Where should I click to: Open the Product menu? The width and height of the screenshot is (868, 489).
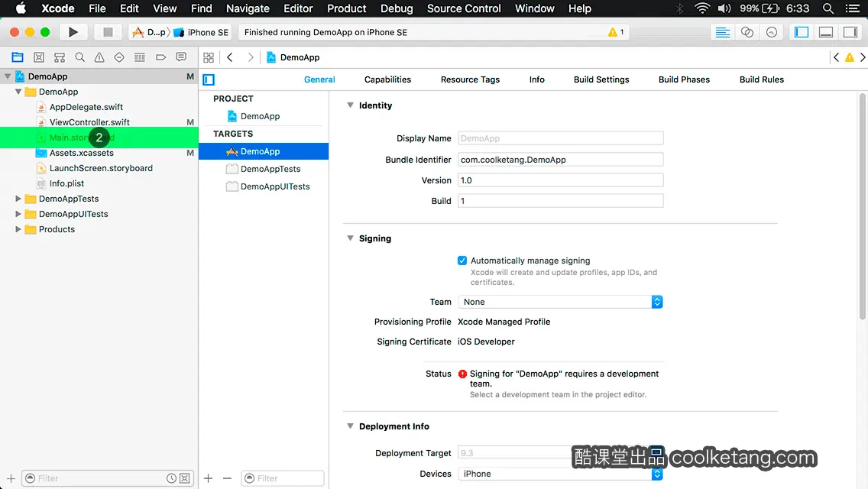click(347, 8)
